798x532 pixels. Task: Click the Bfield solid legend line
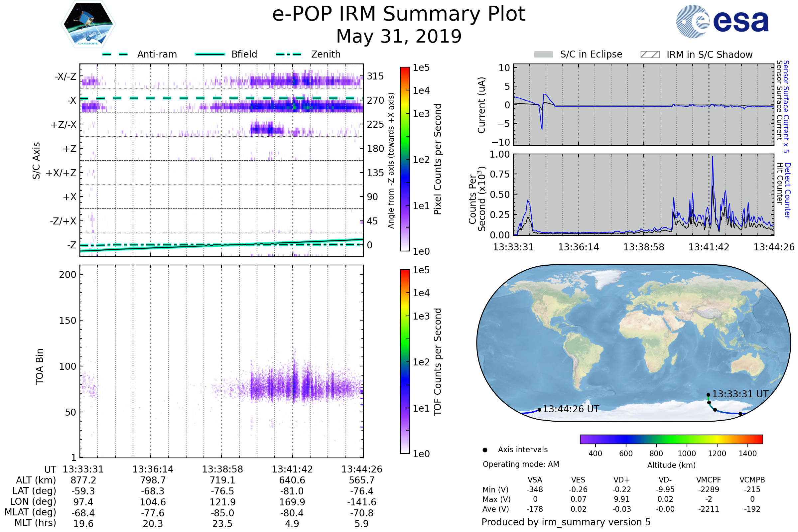point(210,54)
